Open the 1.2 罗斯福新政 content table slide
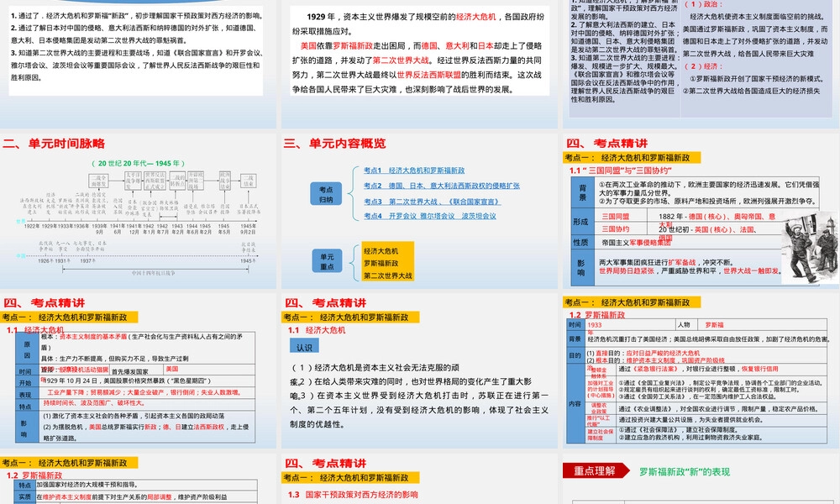This screenshot has height=504, width=840. coord(701,370)
